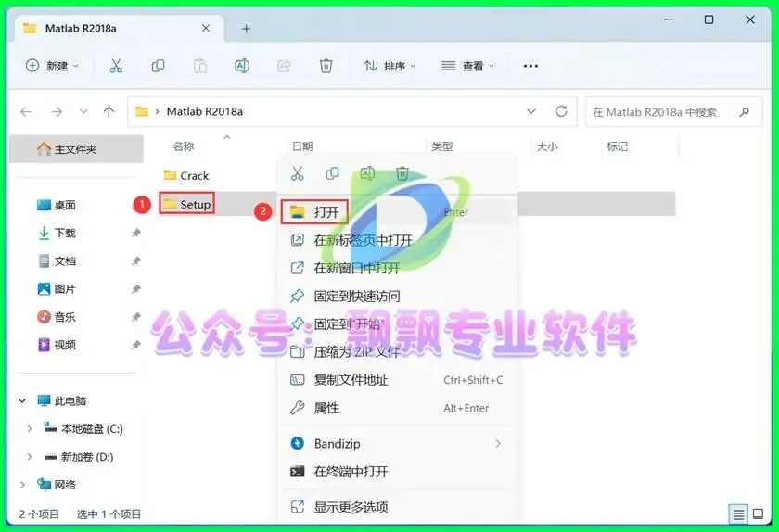Go back with the left arrow
This screenshot has height=532, width=779.
pos(26,112)
